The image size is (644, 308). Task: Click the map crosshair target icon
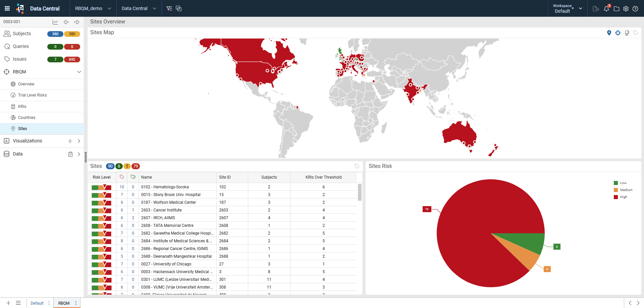[618, 33]
